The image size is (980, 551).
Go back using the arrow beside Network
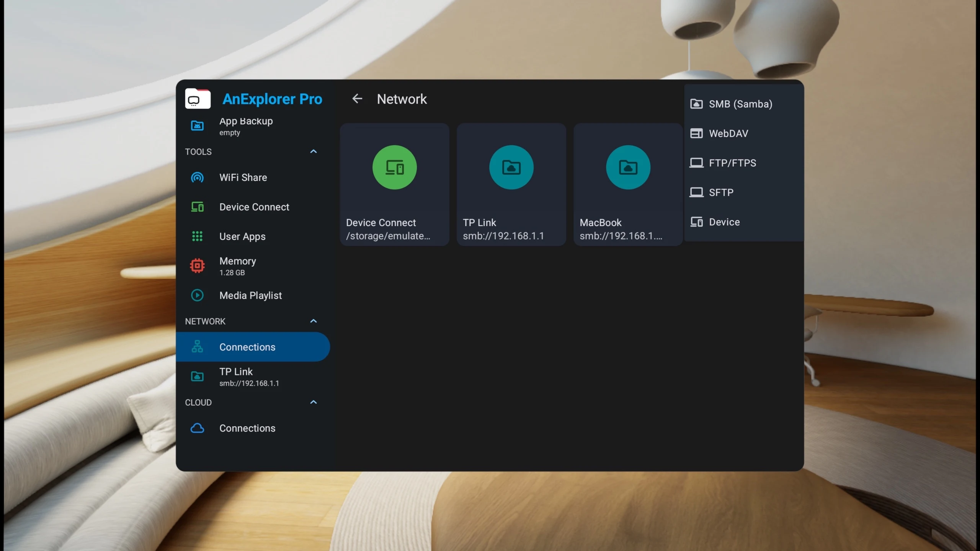click(357, 99)
